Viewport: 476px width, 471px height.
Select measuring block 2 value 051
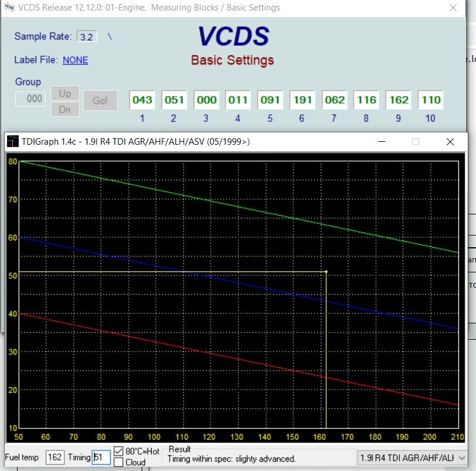tap(174, 100)
